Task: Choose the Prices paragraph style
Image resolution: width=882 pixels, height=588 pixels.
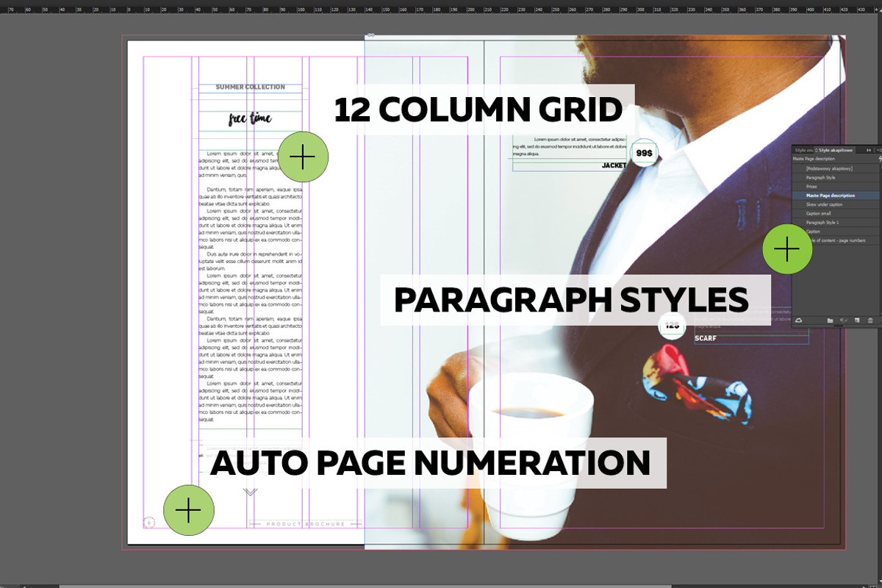Action: [x=835, y=187]
